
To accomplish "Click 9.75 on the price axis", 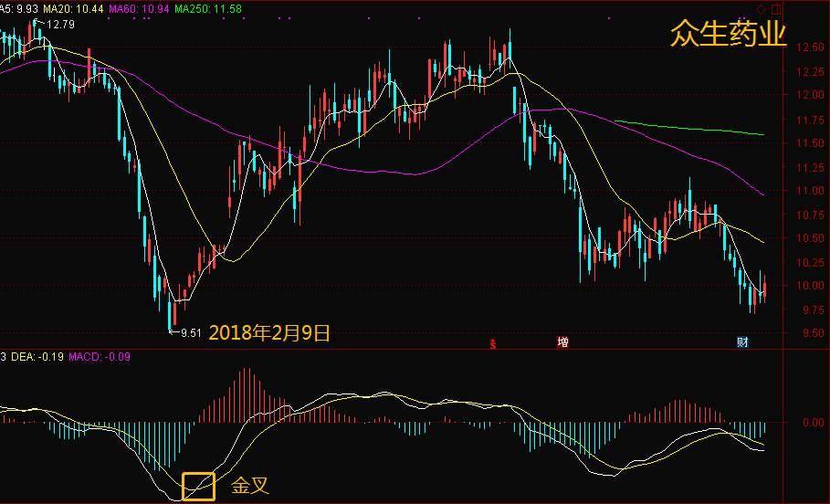I will coord(813,310).
